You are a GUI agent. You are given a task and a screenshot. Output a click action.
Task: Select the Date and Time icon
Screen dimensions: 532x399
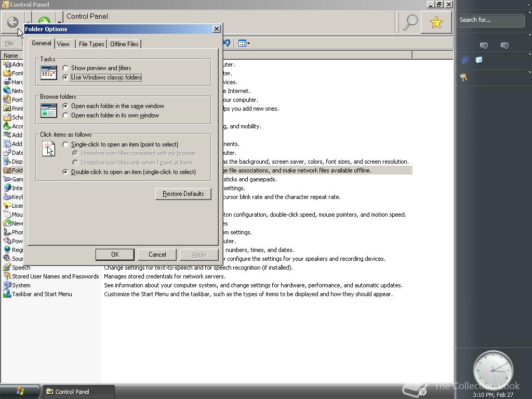[x=7, y=152]
